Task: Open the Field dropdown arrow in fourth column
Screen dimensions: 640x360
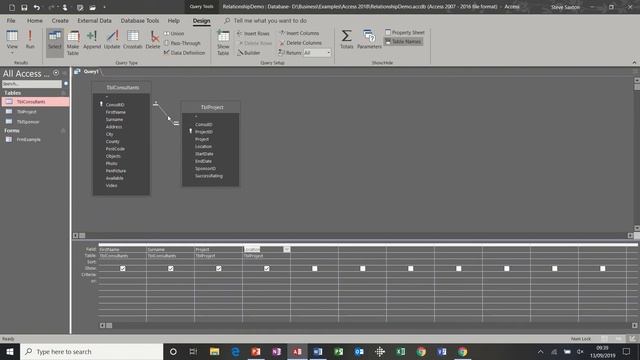Action: [287, 249]
